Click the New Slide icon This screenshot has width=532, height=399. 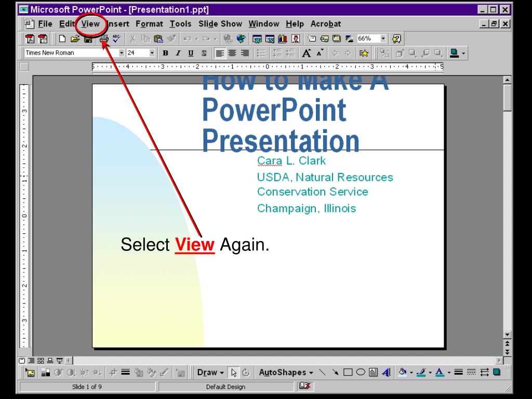pos(312,38)
